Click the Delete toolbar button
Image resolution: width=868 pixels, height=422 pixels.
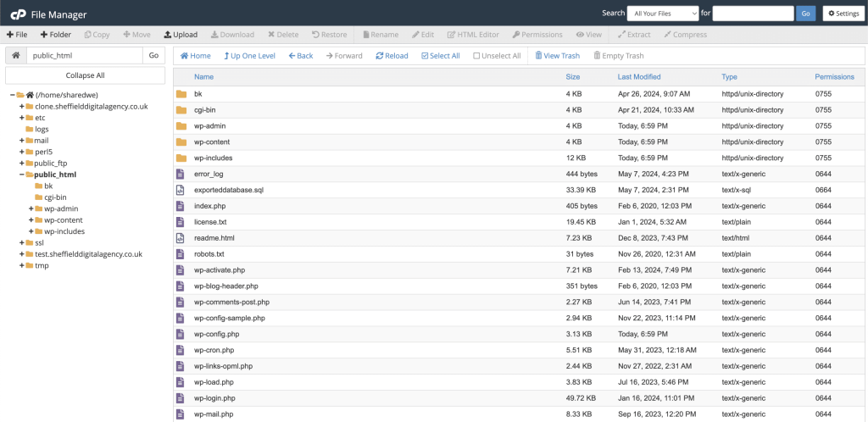(283, 34)
